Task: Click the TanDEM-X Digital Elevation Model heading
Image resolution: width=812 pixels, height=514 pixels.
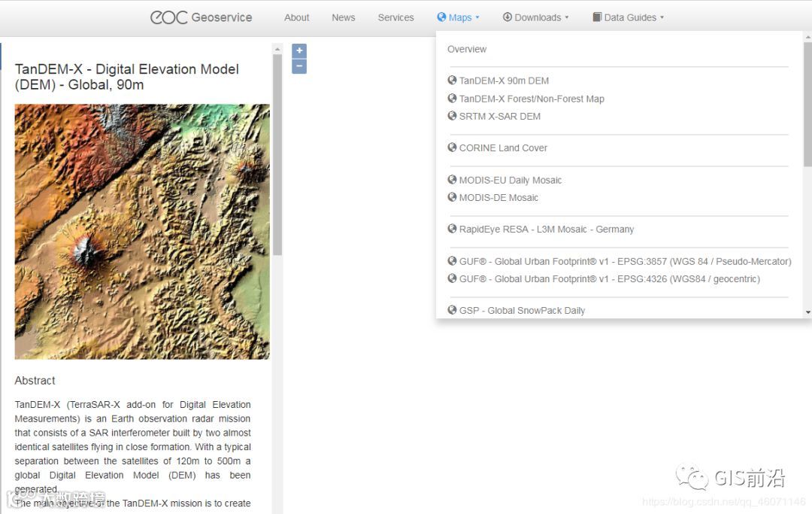Action: (127, 77)
